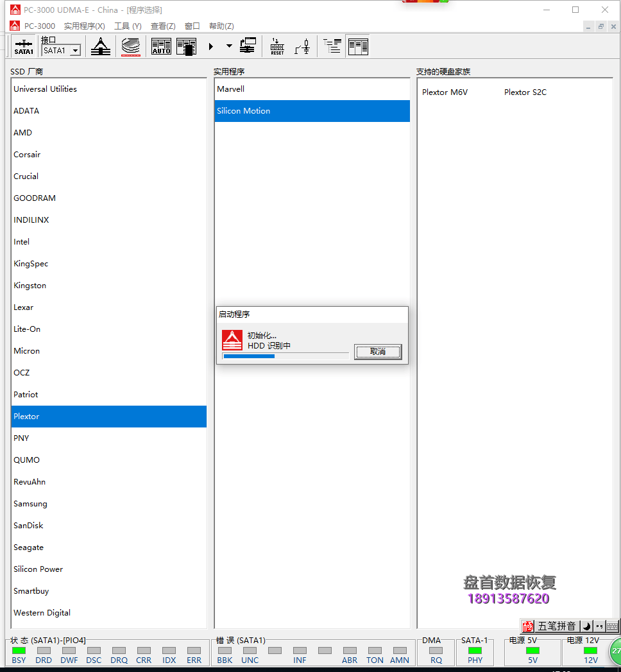Switch to the columns view icon
The image size is (621, 672).
[359, 46]
